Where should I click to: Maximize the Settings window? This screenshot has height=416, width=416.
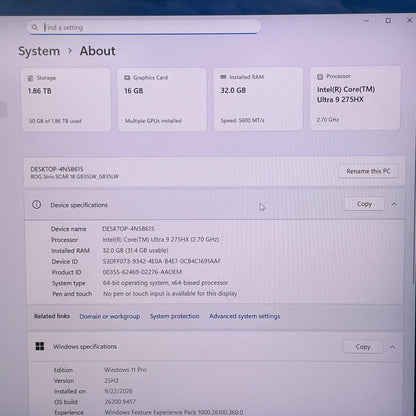point(388,21)
